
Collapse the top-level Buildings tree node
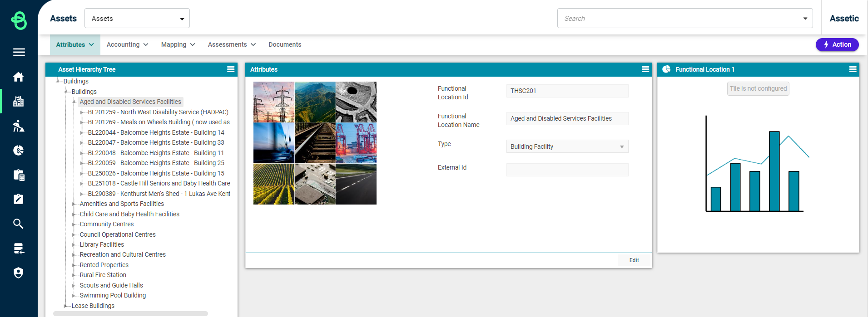(58, 81)
